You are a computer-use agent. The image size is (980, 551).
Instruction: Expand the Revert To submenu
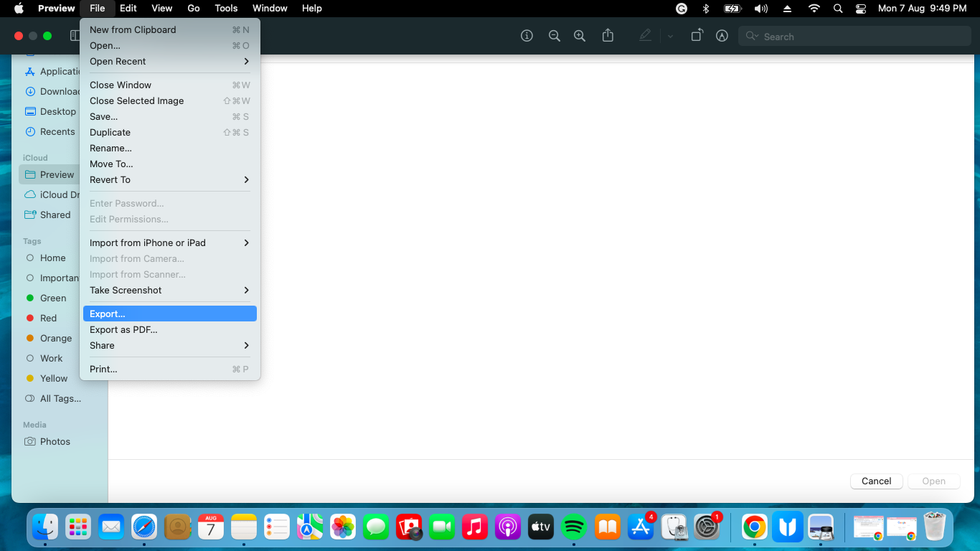click(x=169, y=180)
